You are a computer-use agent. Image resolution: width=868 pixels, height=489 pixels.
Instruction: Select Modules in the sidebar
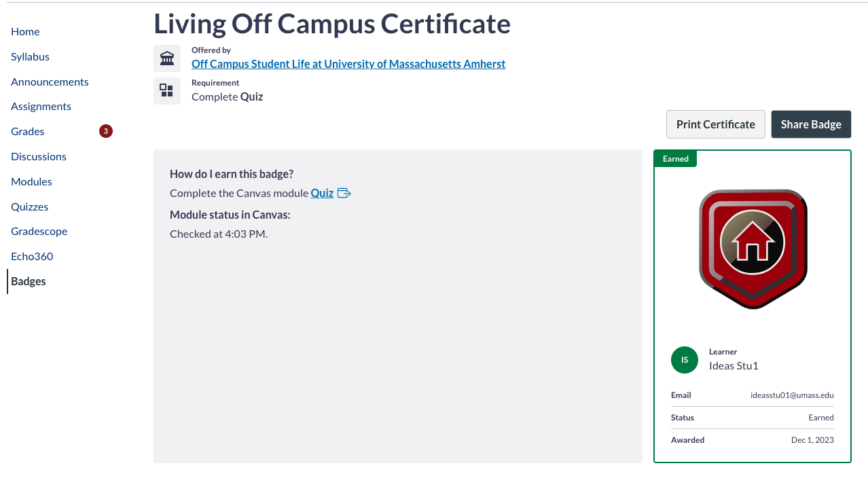tap(31, 182)
